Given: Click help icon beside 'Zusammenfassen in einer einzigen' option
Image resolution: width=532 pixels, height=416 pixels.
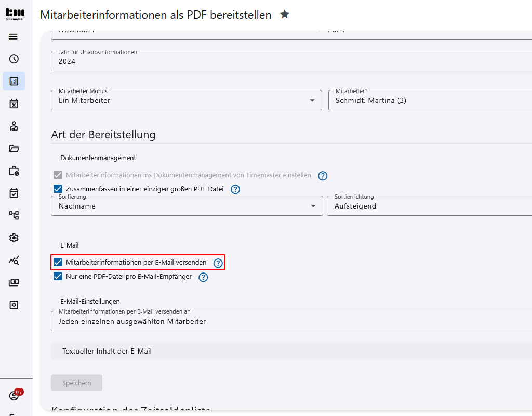Looking at the screenshot, I should 235,189.
